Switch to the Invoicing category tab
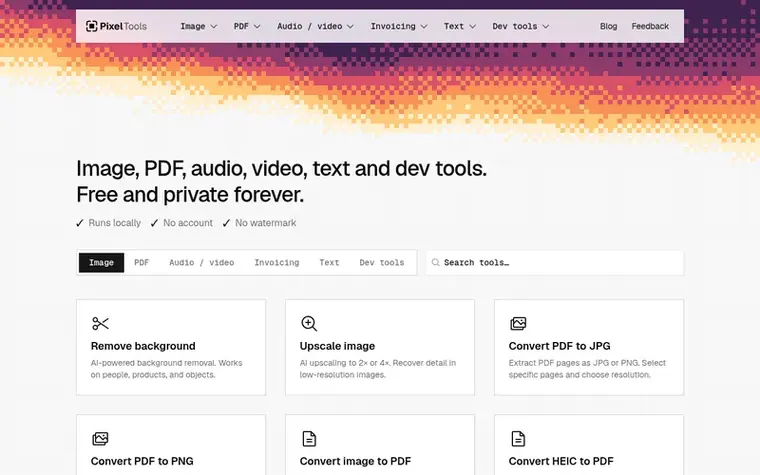 coord(277,262)
